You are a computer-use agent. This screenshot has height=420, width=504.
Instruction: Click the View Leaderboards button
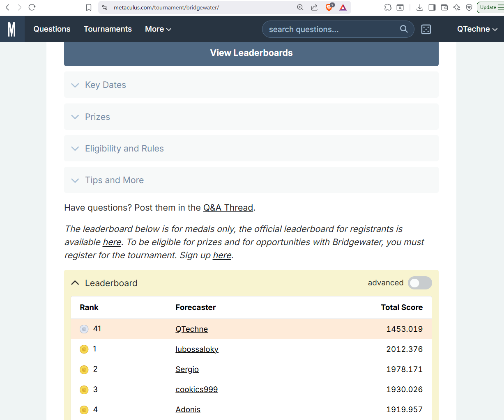[x=251, y=53]
